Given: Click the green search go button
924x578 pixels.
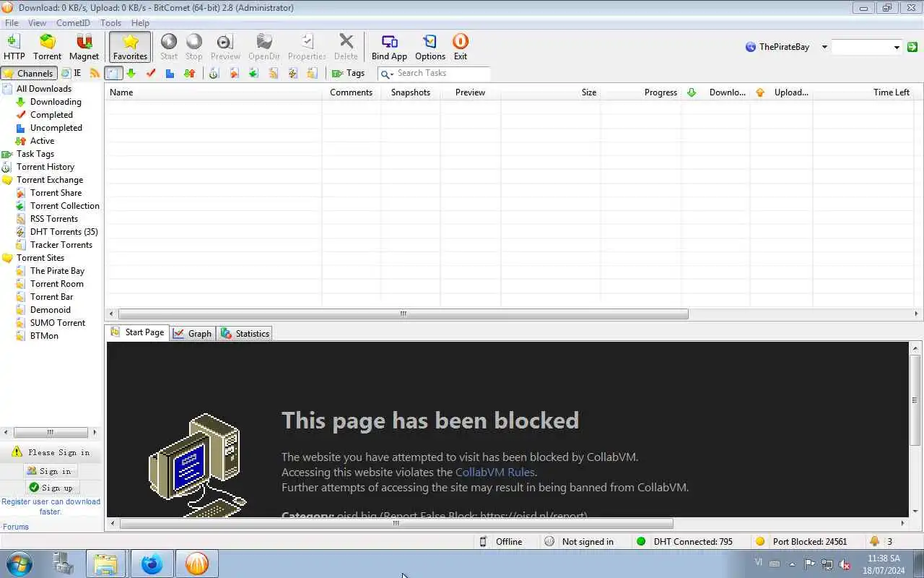Looking at the screenshot, I should pyautogui.click(x=912, y=47).
